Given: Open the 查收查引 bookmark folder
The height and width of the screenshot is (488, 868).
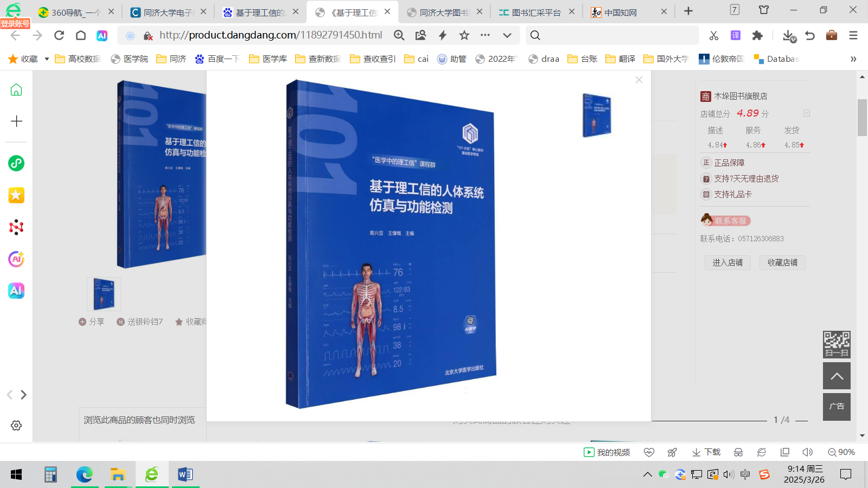Looking at the screenshot, I should click(373, 59).
